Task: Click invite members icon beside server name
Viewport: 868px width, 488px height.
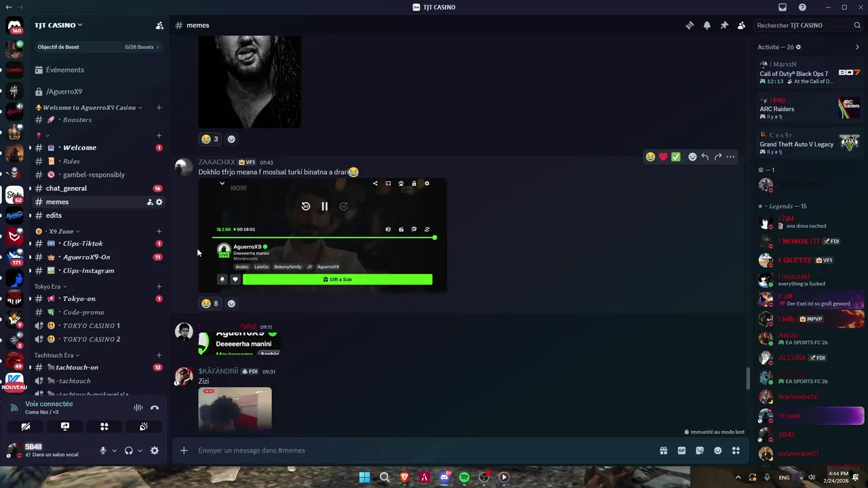Action: [159, 25]
